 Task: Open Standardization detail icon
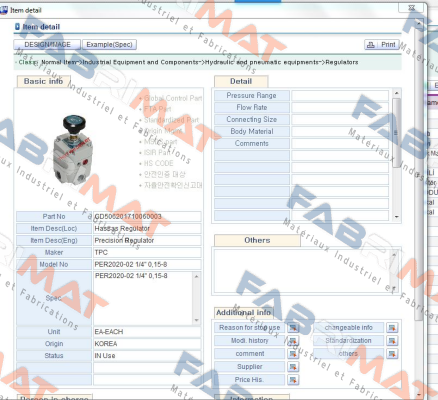coord(392,341)
